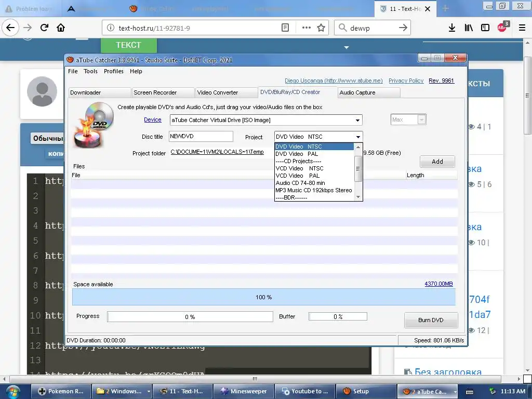Click the 4370.00MB space link

pyautogui.click(x=438, y=284)
